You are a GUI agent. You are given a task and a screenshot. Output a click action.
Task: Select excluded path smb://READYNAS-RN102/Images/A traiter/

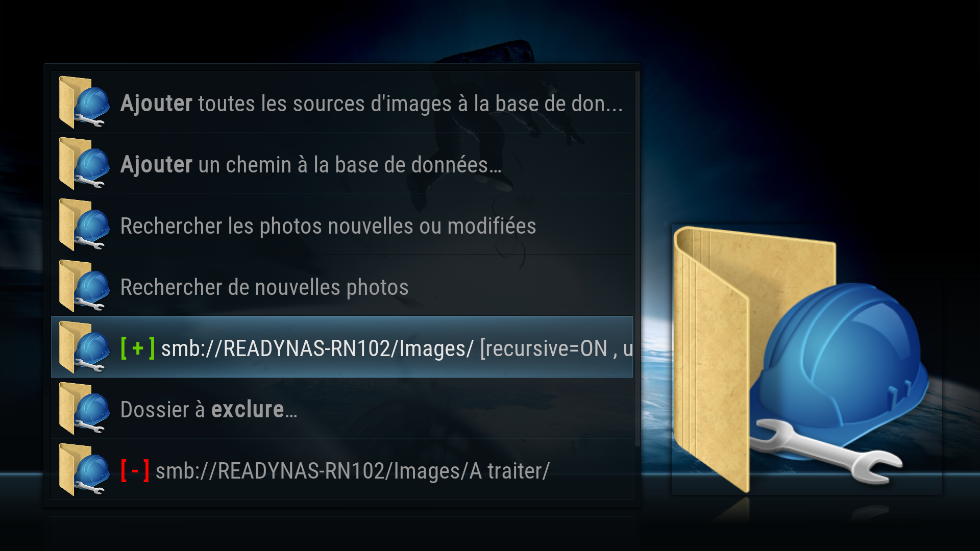point(342,469)
